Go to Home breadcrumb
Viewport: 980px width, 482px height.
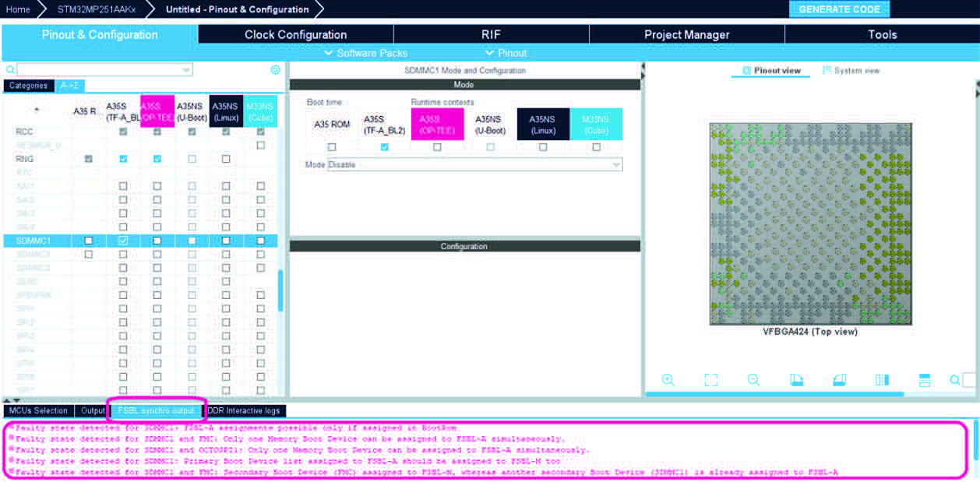pyautogui.click(x=18, y=9)
